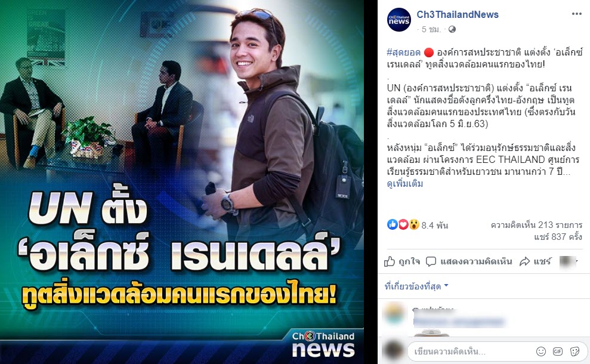
Task: Click the #สุดยอด hashtag link
Action: tap(403, 52)
